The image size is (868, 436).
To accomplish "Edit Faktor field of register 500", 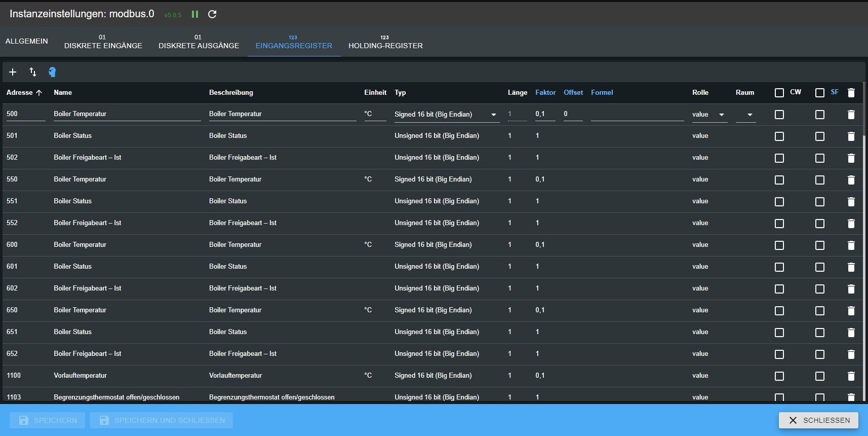I will click(545, 114).
